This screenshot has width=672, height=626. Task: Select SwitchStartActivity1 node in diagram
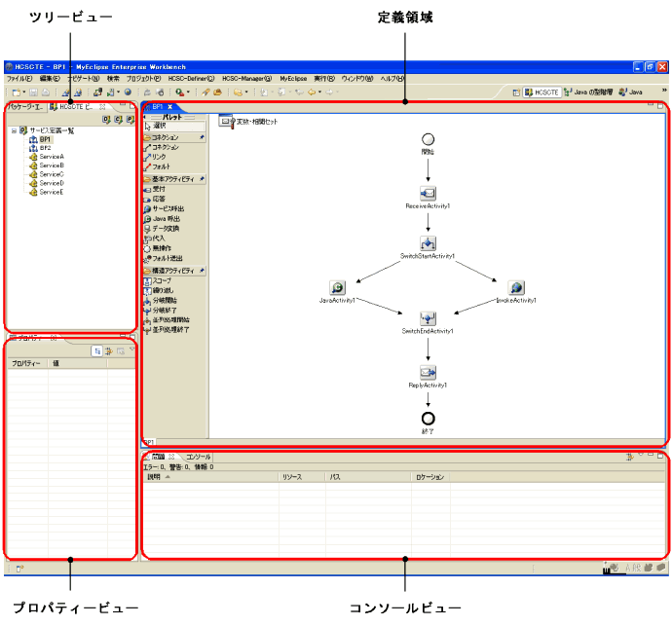[428, 243]
